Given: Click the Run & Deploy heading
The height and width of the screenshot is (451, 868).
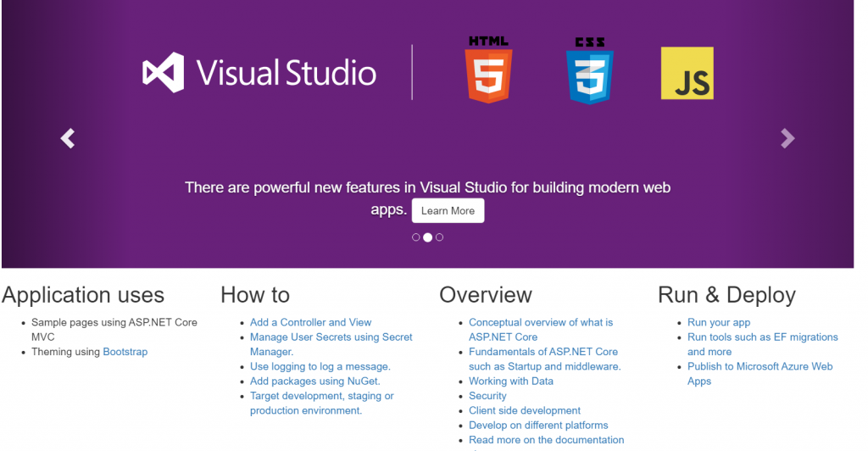Looking at the screenshot, I should tap(726, 295).
